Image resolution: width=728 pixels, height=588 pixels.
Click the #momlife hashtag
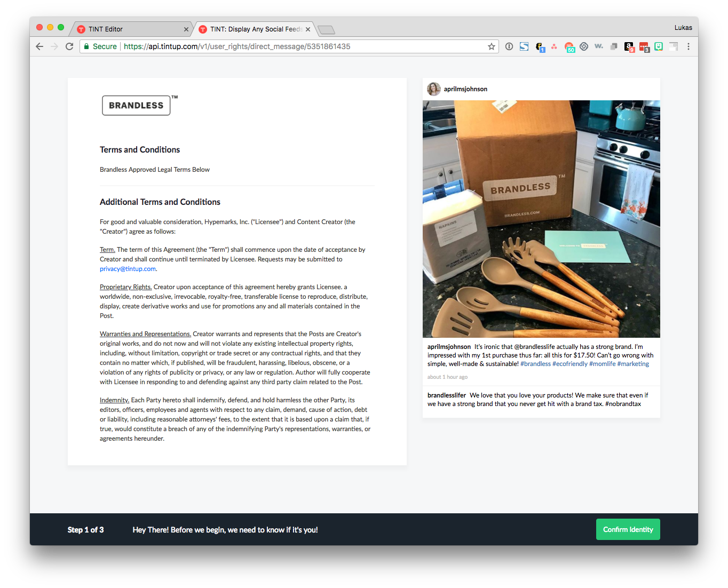point(603,364)
